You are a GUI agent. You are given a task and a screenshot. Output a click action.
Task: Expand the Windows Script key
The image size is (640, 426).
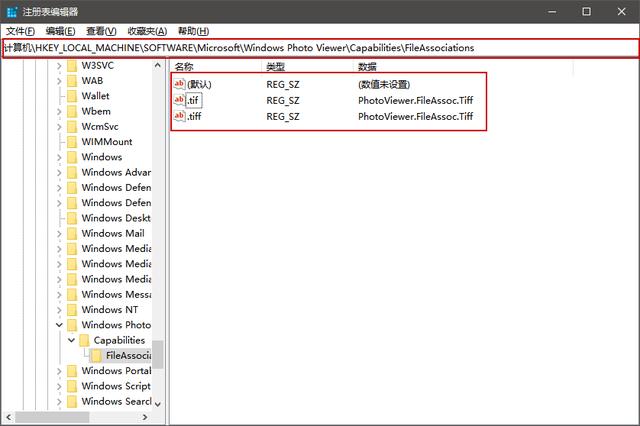click(x=59, y=386)
